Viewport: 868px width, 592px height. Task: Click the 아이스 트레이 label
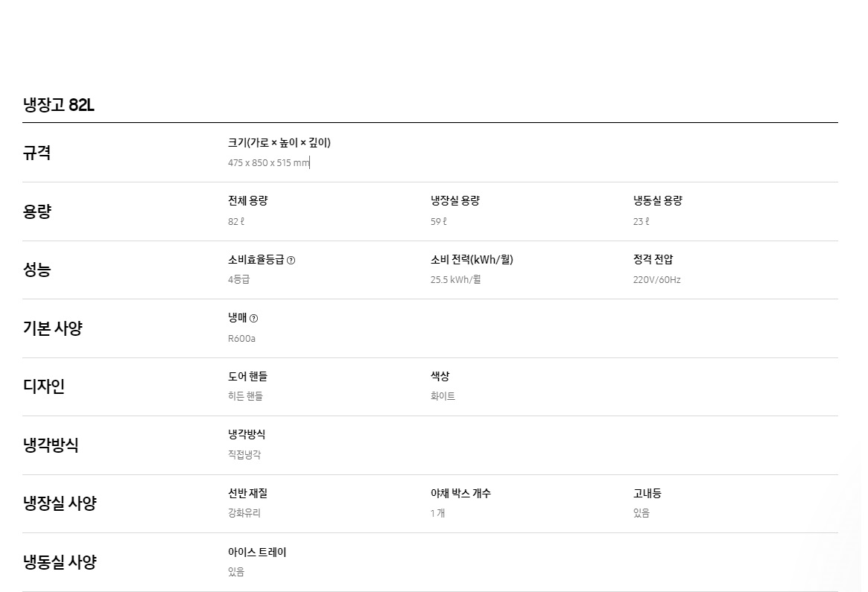coord(257,552)
